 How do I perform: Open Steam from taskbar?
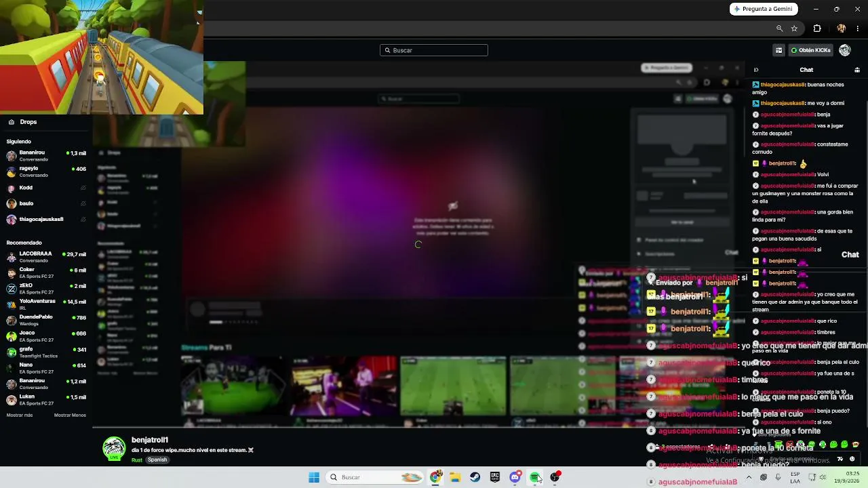pos(475,477)
